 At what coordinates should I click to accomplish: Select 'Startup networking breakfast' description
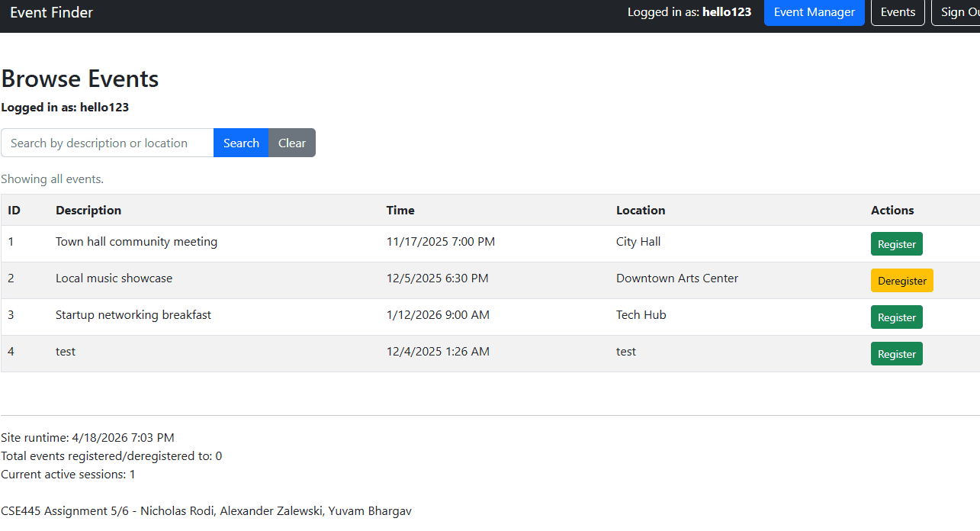(x=133, y=315)
